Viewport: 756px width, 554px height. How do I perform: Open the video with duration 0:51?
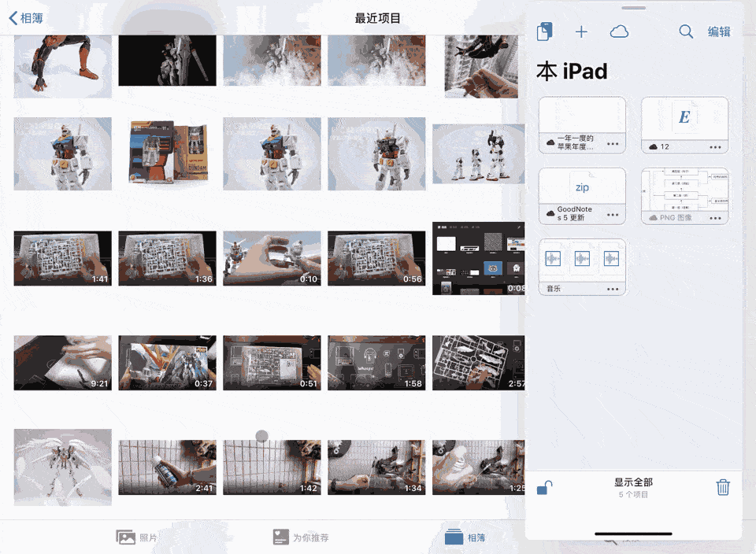coord(272,363)
